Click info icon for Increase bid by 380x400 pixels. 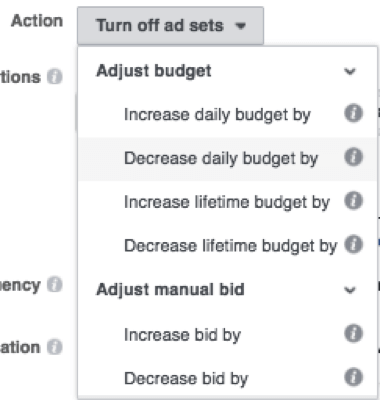click(353, 333)
